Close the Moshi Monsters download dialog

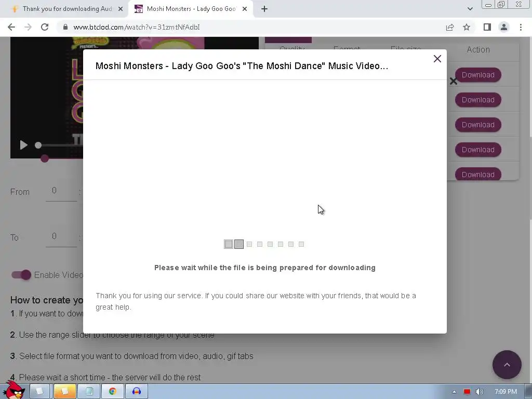[437, 59]
